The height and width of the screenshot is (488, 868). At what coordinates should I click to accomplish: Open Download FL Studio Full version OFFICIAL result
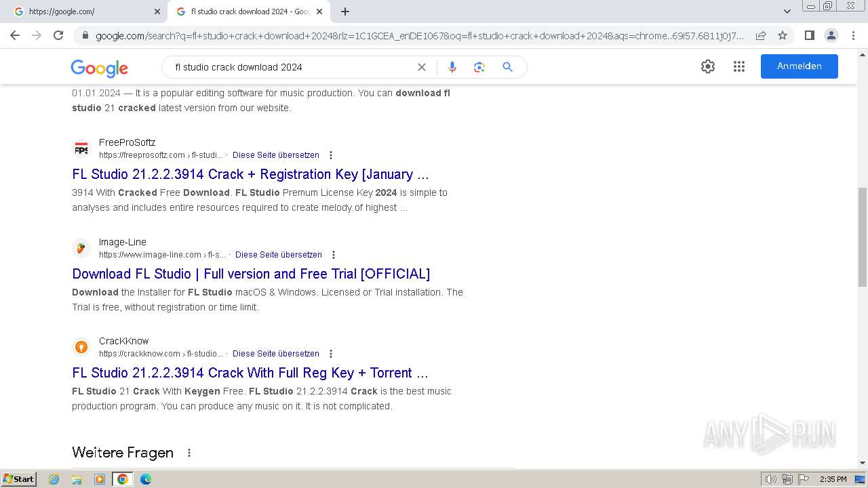point(251,274)
